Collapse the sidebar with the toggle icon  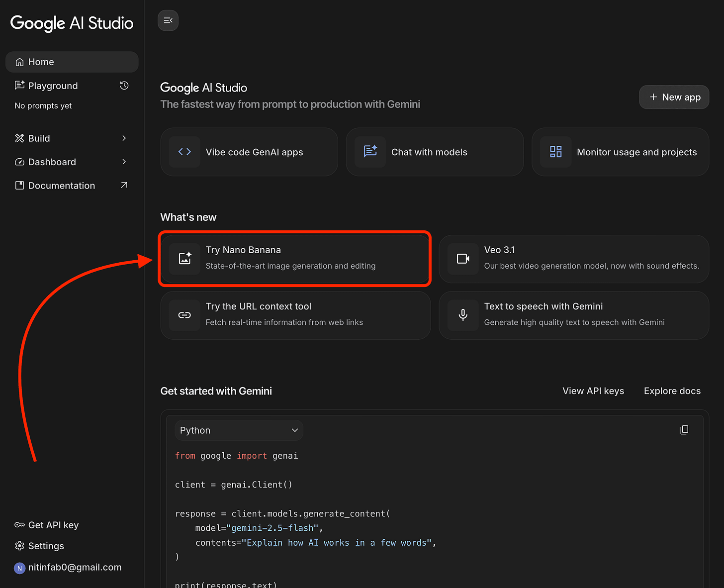point(168,20)
